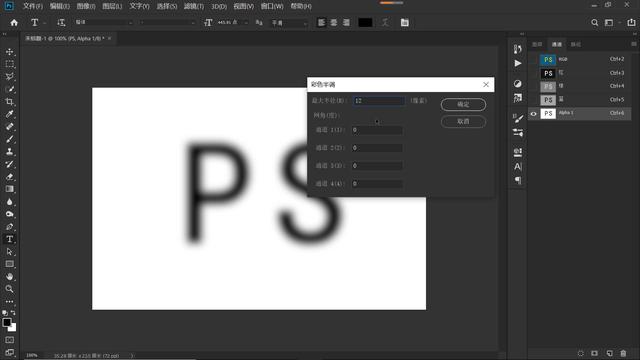Open the text color swatch in options bar

point(365,22)
